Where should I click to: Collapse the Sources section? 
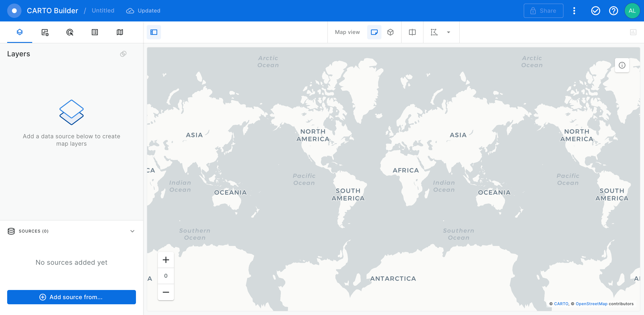132,231
